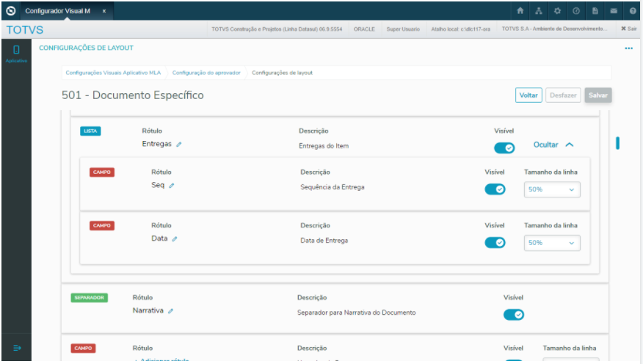
Task: Click the TOTVS brand text
Action: coord(25,30)
